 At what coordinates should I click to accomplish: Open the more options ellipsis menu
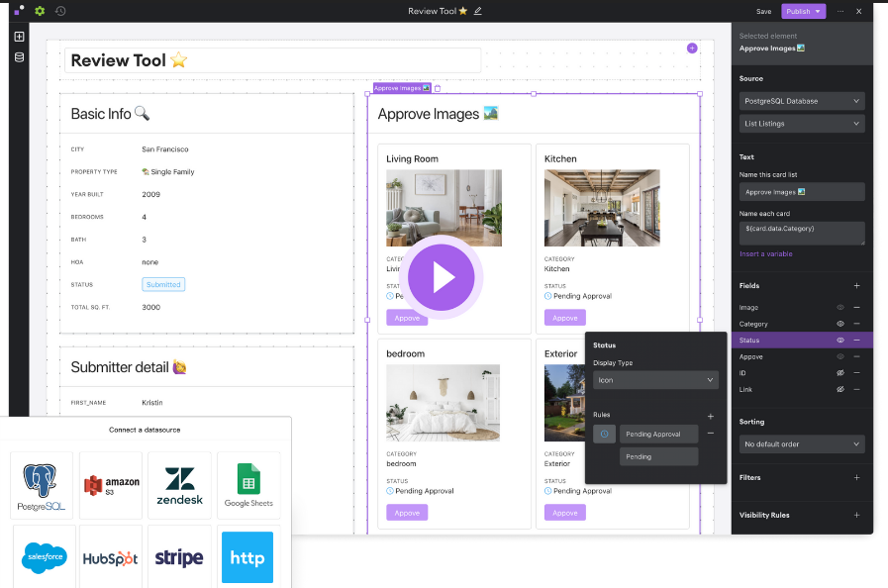coord(840,11)
